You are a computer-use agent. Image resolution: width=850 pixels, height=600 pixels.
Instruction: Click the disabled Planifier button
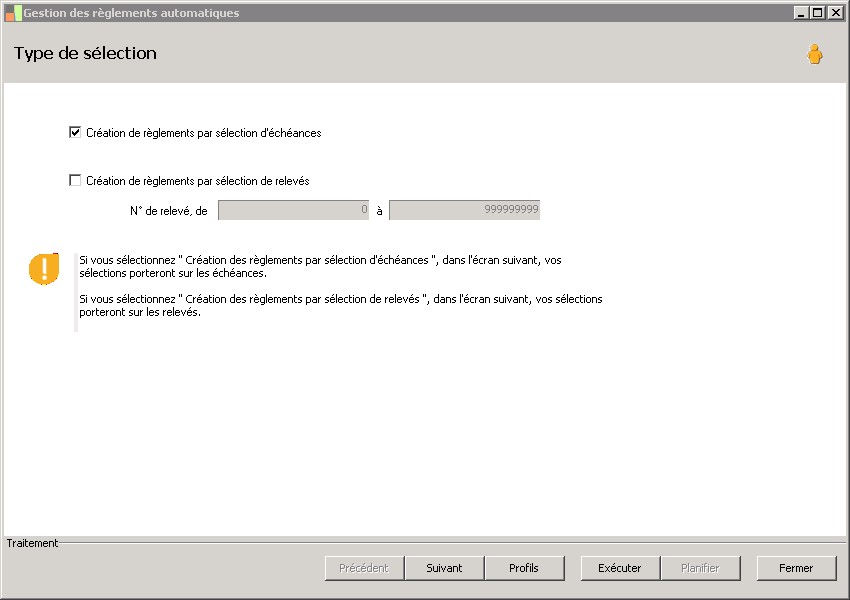700,568
